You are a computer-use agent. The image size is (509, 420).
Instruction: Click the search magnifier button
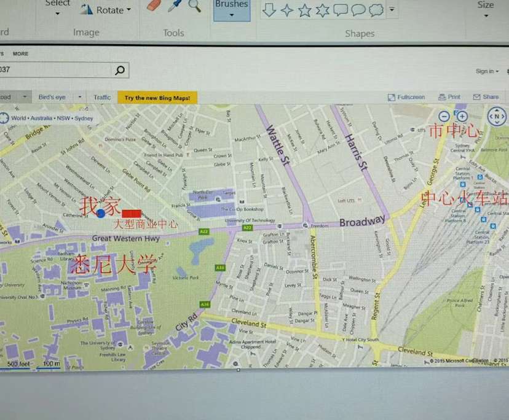click(x=120, y=70)
